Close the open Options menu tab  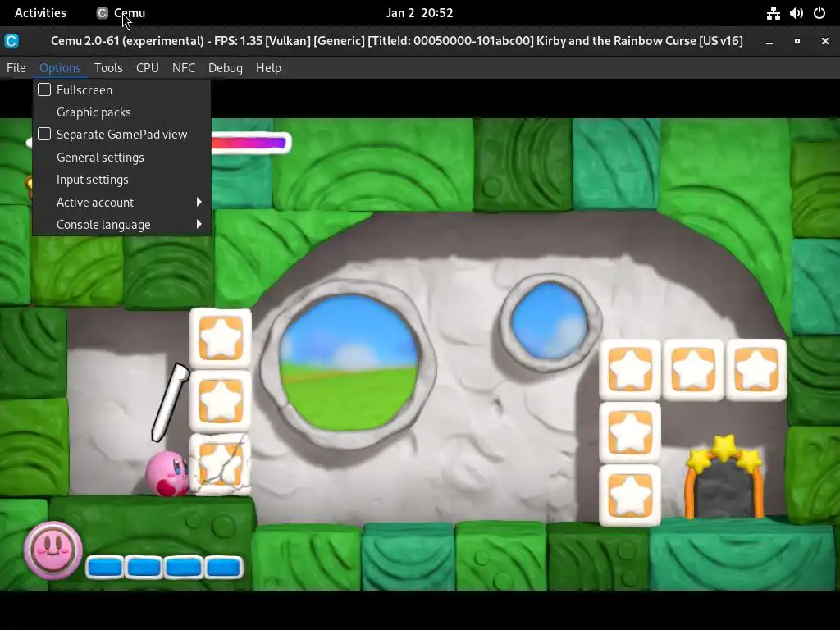60,68
